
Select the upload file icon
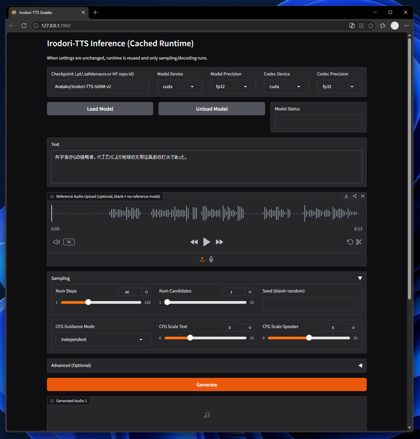(x=202, y=259)
